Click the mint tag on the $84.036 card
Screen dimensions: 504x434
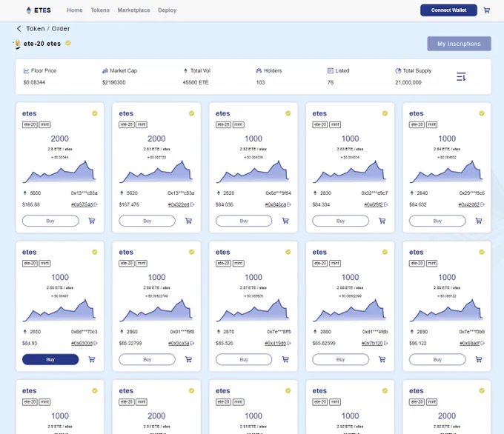pos(238,124)
